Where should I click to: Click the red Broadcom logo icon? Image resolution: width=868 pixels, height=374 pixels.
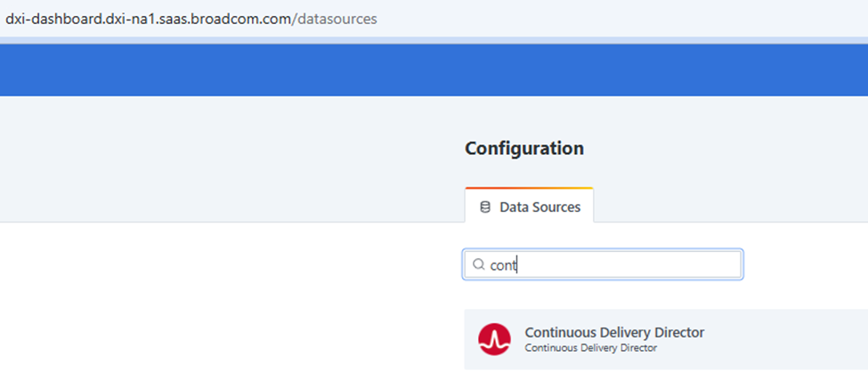494,339
